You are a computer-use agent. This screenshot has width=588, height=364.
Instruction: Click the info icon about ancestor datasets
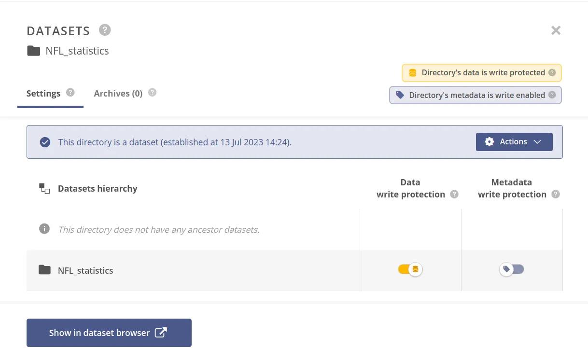pos(44,229)
